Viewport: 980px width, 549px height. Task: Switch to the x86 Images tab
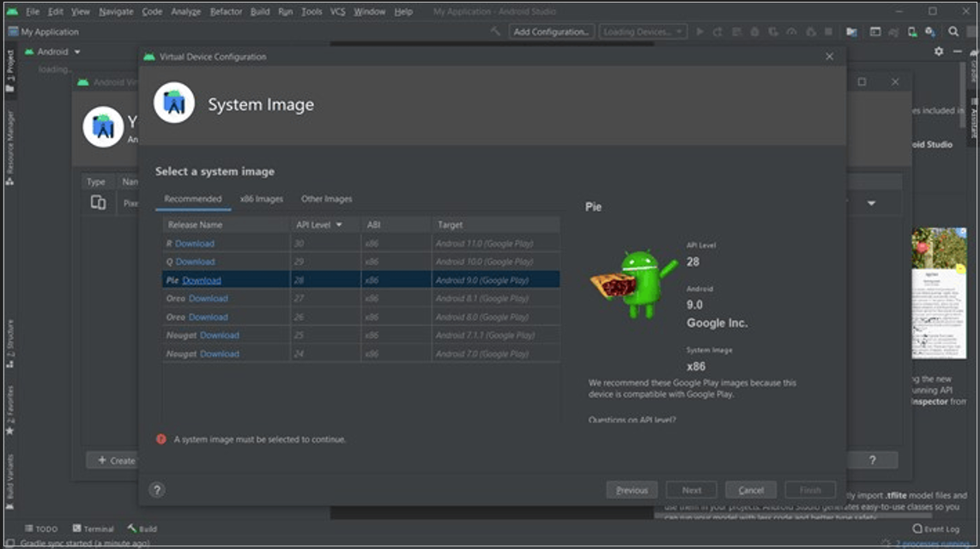(261, 199)
